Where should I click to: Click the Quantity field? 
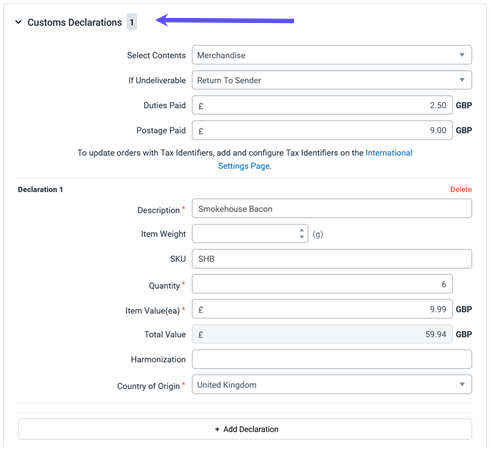(322, 284)
